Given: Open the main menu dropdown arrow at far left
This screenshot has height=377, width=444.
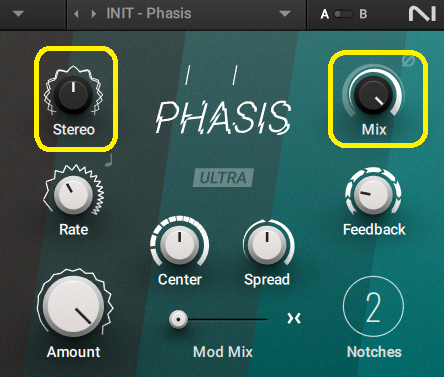Looking at the screenshot, I should pyautogui.click(x=18, y=14).
